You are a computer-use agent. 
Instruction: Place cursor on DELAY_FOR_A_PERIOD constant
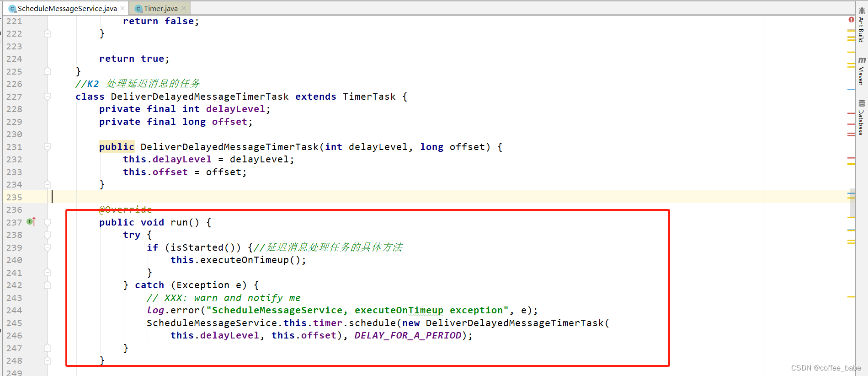pyautogui.click(x=408, y=335)
